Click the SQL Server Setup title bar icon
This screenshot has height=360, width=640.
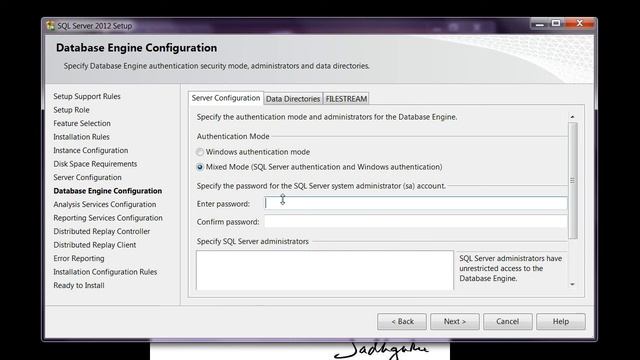(x=50, y=26)
